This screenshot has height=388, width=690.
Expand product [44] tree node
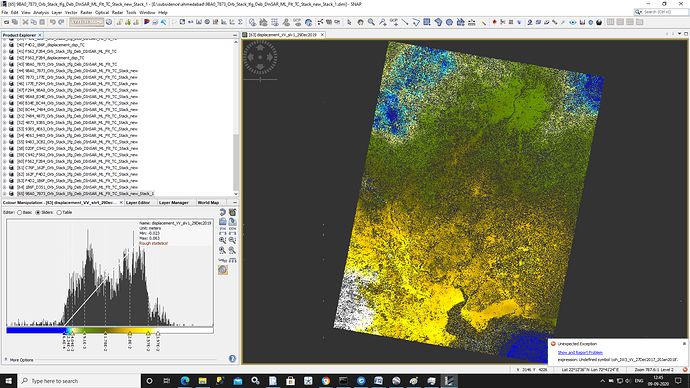click(x=5, y=71)
